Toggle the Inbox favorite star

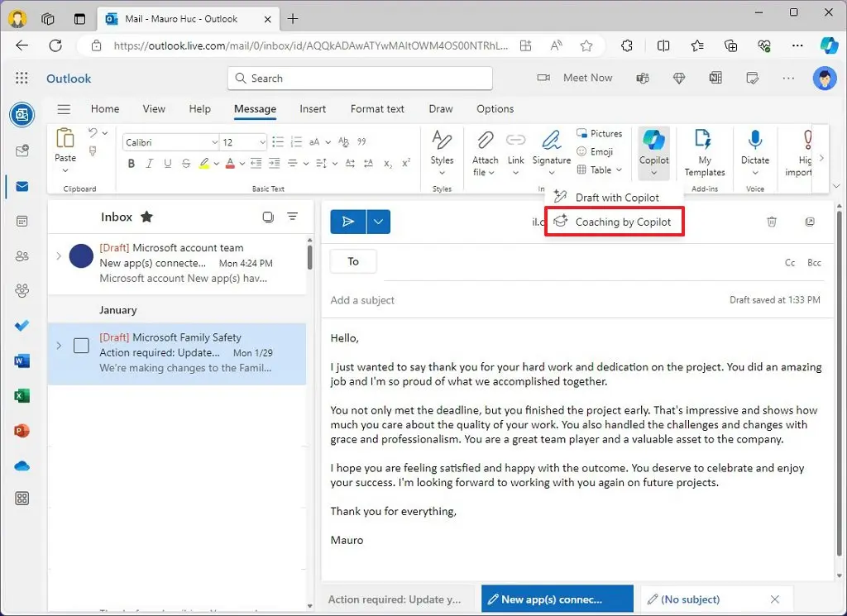point(146,217)
